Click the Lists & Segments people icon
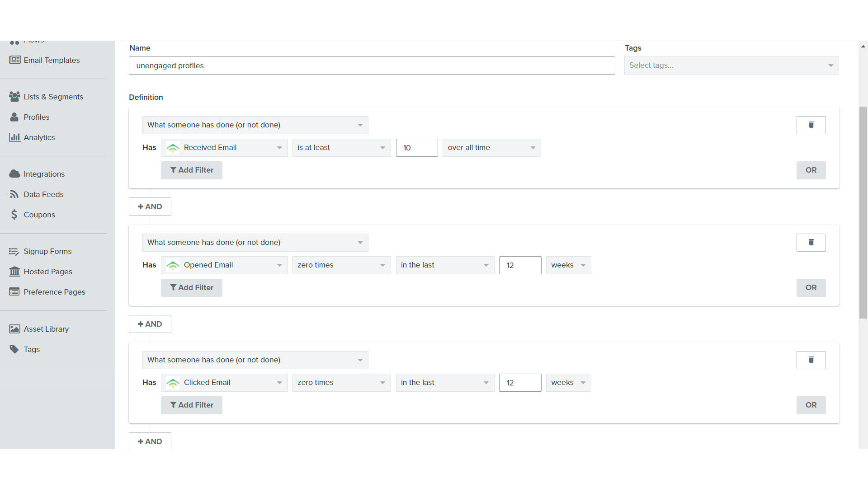The image size is (868, 488). tap(15, 97)
